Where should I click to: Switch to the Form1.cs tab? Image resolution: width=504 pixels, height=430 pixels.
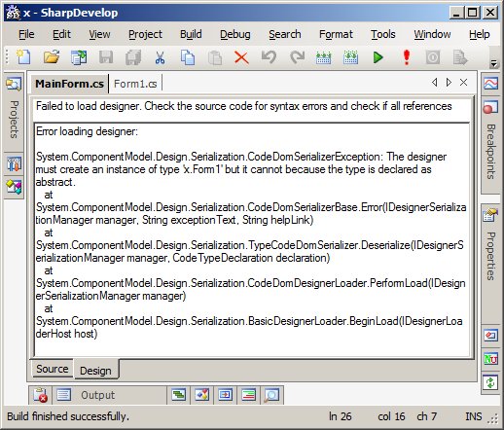coord(135,84)
